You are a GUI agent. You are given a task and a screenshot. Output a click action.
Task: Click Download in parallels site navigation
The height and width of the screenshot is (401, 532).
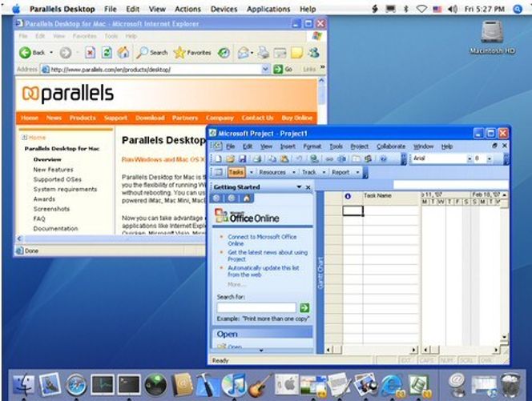(x=150, y=118)
